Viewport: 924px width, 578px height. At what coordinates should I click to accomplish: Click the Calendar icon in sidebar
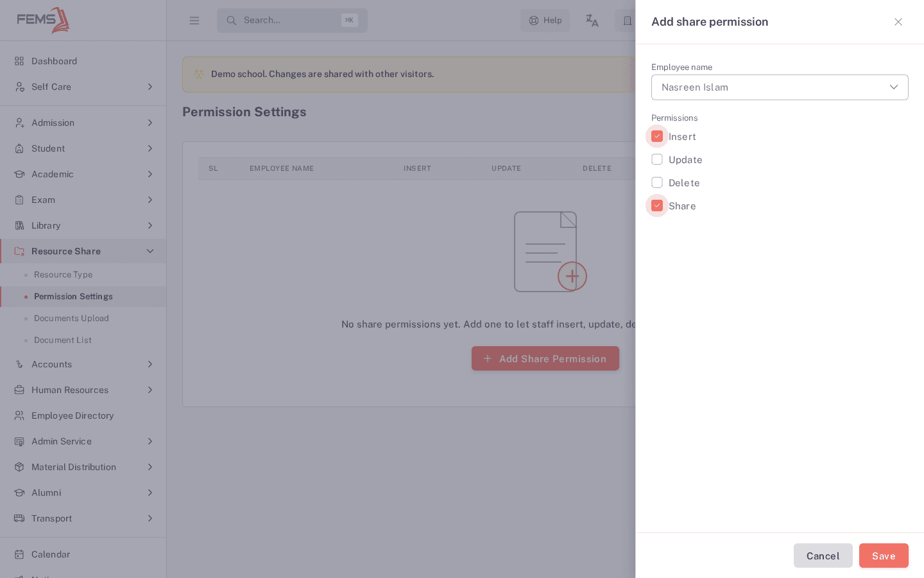click(19, 554)
